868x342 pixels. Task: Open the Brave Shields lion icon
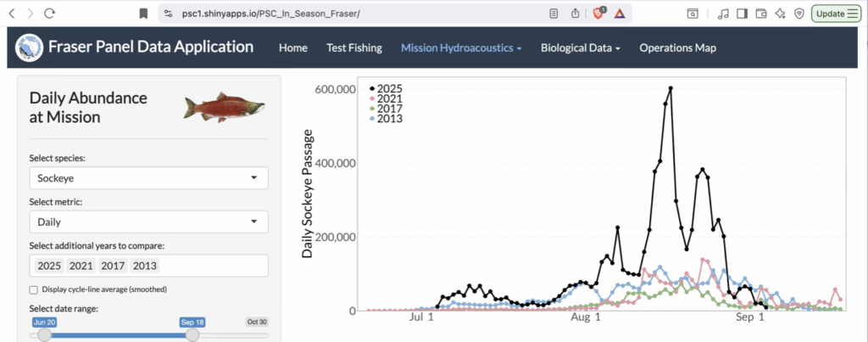click(600, 14)
